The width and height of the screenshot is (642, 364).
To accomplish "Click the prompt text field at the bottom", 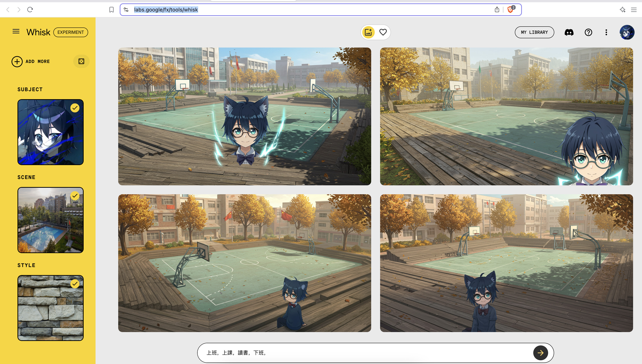I will click(x=350, y=353).
